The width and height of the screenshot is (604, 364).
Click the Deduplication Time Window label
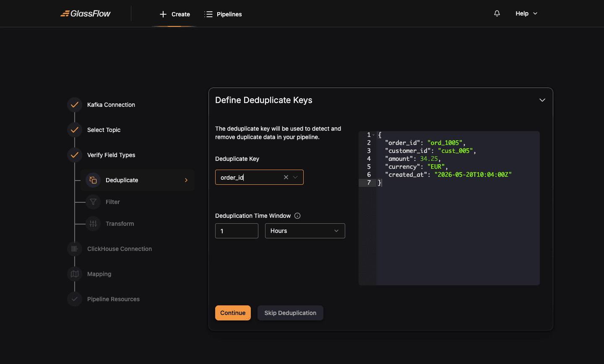pyautogui.click(x=253, y=216)
